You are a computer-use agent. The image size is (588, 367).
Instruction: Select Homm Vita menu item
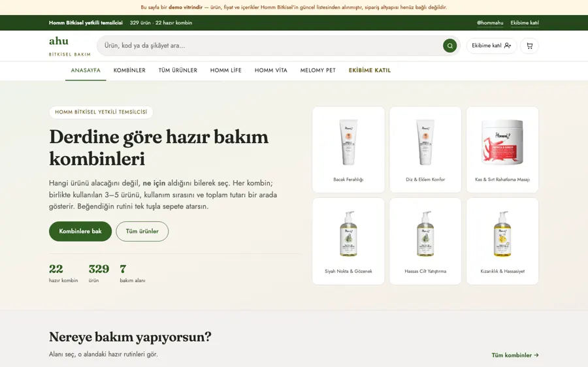270,70
